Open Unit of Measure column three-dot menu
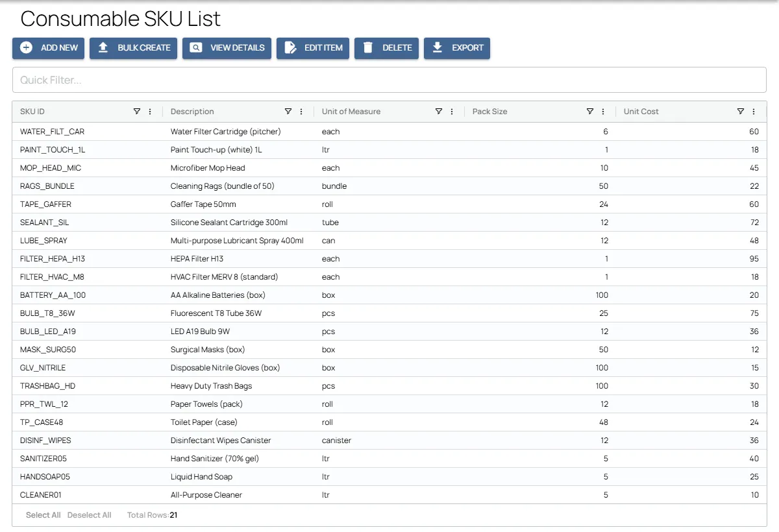 point(452,112)
